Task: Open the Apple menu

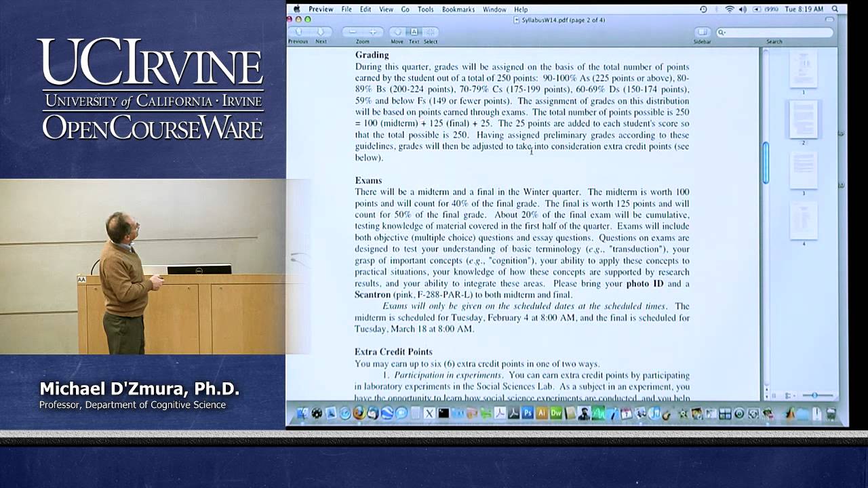Action: [x=296, y=9]
